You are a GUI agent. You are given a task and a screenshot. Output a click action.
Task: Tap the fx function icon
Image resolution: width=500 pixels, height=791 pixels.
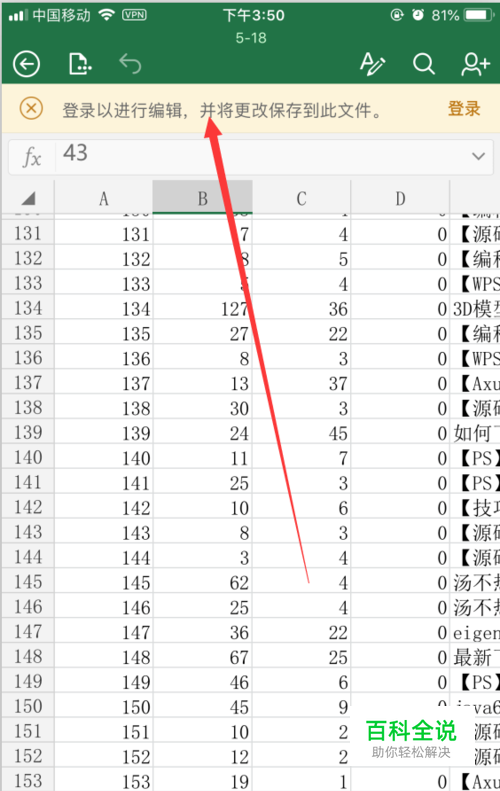[x=32, y=157]
